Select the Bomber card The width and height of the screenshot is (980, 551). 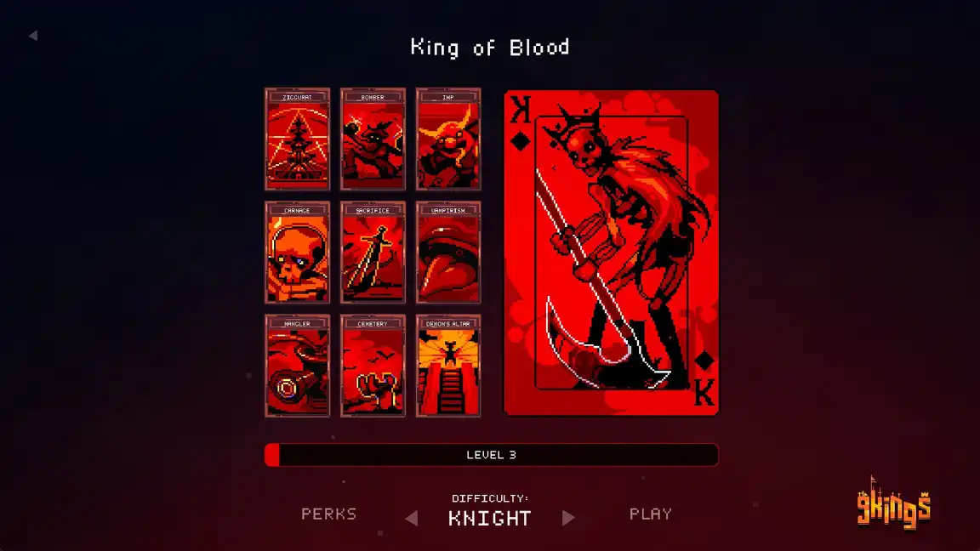pyautogui.click(x=373, y=139)
